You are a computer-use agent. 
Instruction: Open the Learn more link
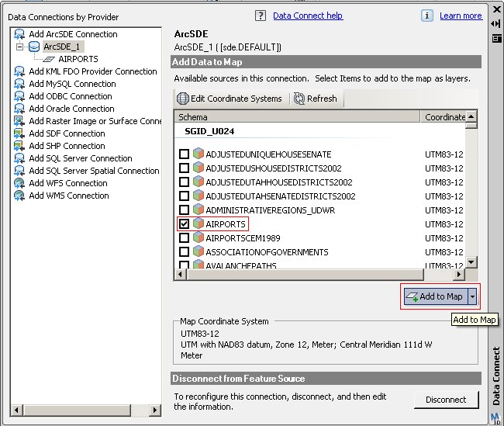461,16
